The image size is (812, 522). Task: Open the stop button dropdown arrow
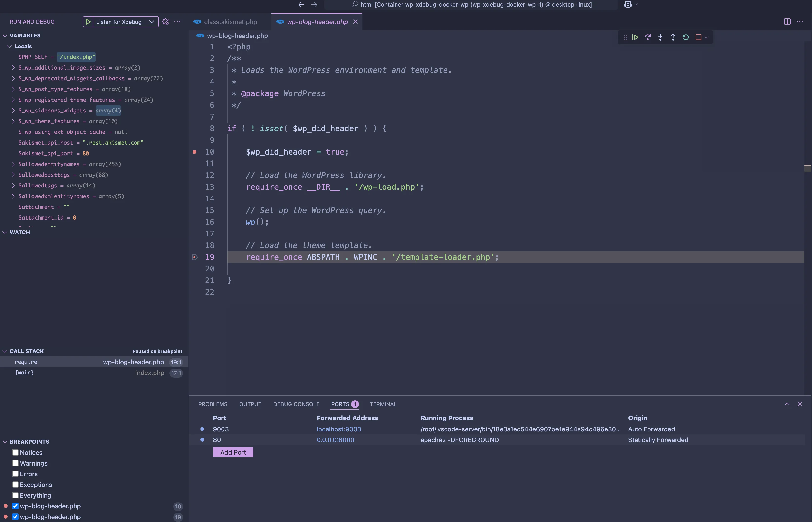click(x=706, y=37)
